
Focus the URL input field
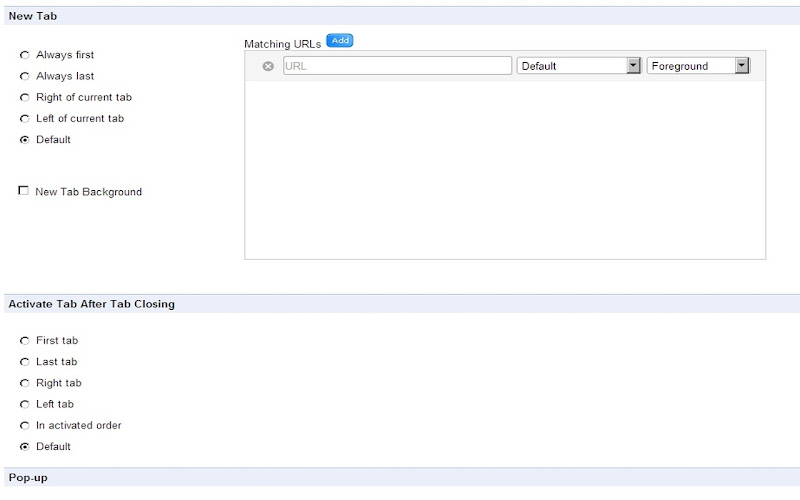click(397, 66)
